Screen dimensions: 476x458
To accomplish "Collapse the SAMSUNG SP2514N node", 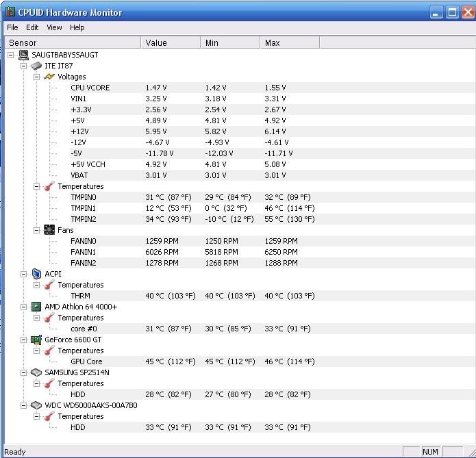I will [23, 372].
